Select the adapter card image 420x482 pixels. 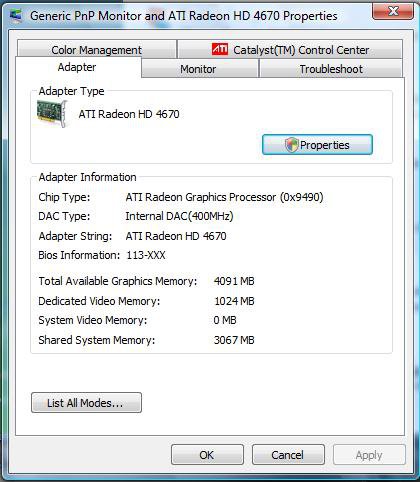52,114
